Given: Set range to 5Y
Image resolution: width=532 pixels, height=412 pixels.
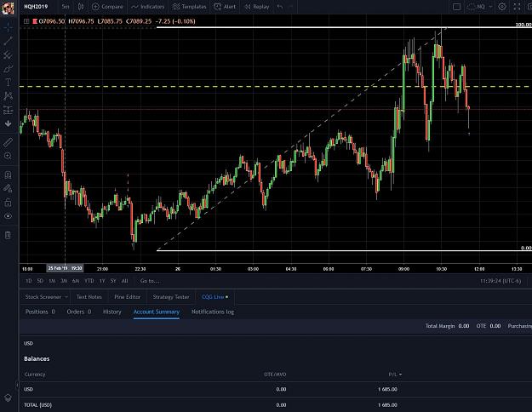Looking at the screenshot, I should point(113,281).
